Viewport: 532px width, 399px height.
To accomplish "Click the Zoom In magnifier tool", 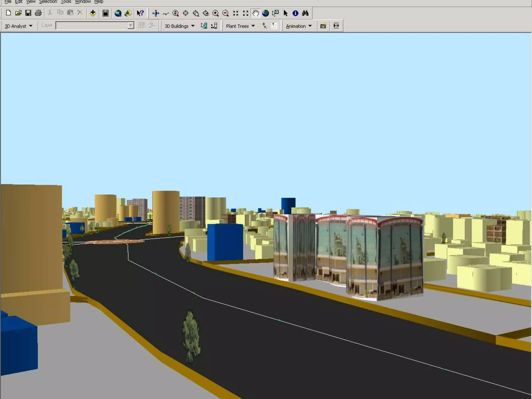I will click(215, 13).
